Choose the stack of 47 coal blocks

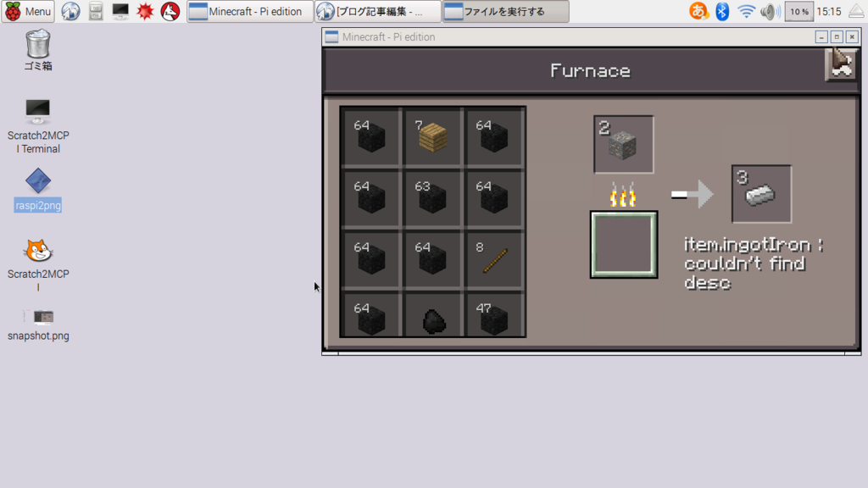tap(494, 317)
